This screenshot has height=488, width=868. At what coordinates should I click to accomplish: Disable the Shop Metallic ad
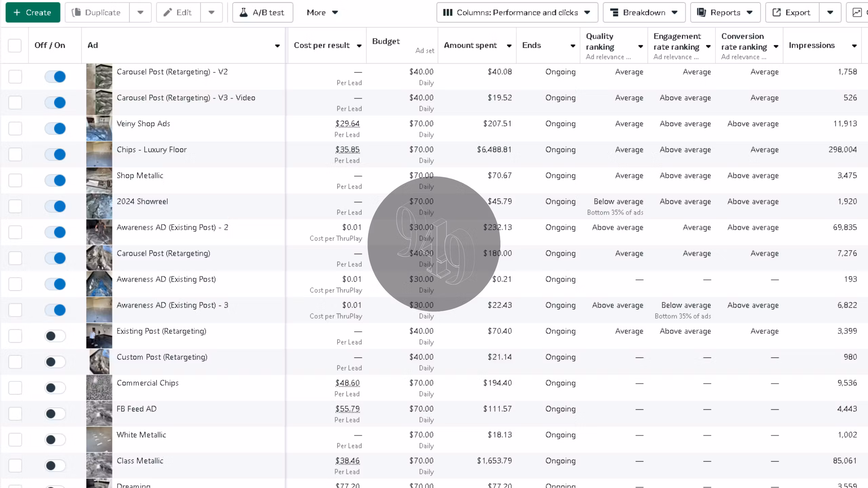tap(55, 180)
